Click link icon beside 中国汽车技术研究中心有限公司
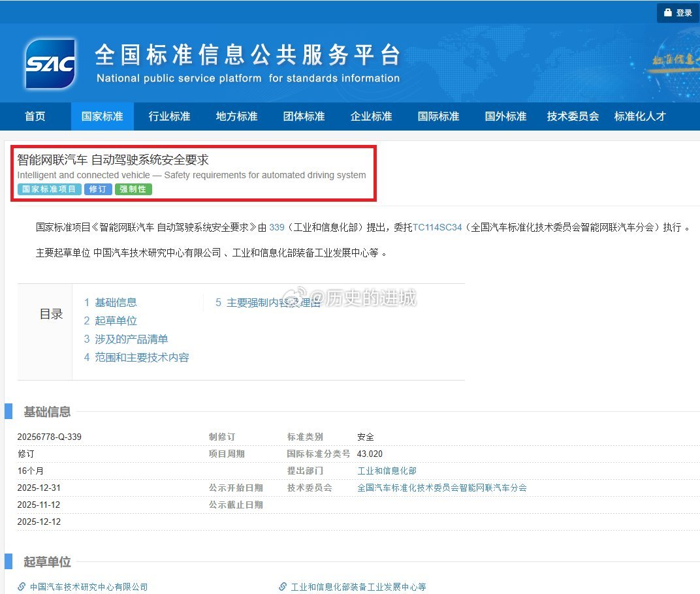 [22, 586]
